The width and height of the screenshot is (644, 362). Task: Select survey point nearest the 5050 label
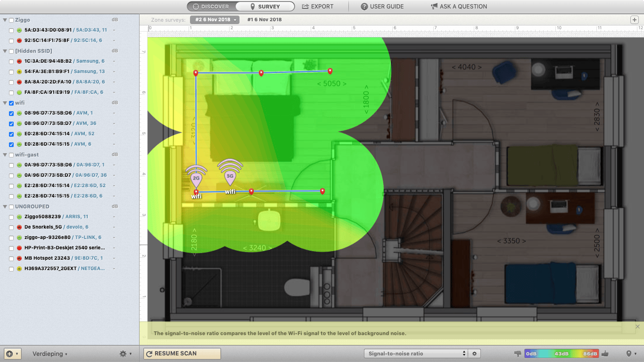[x=330, y=71]
